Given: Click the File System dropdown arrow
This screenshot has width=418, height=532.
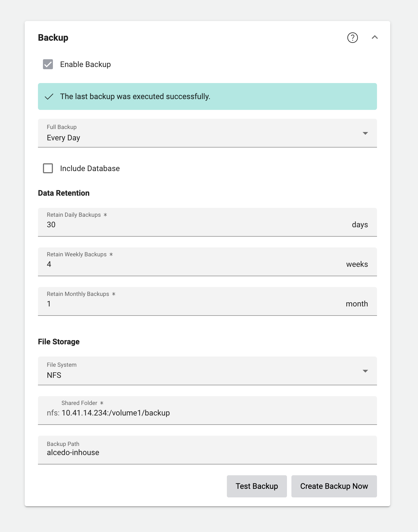Looking at the screenshot, I should coord(365,371).
